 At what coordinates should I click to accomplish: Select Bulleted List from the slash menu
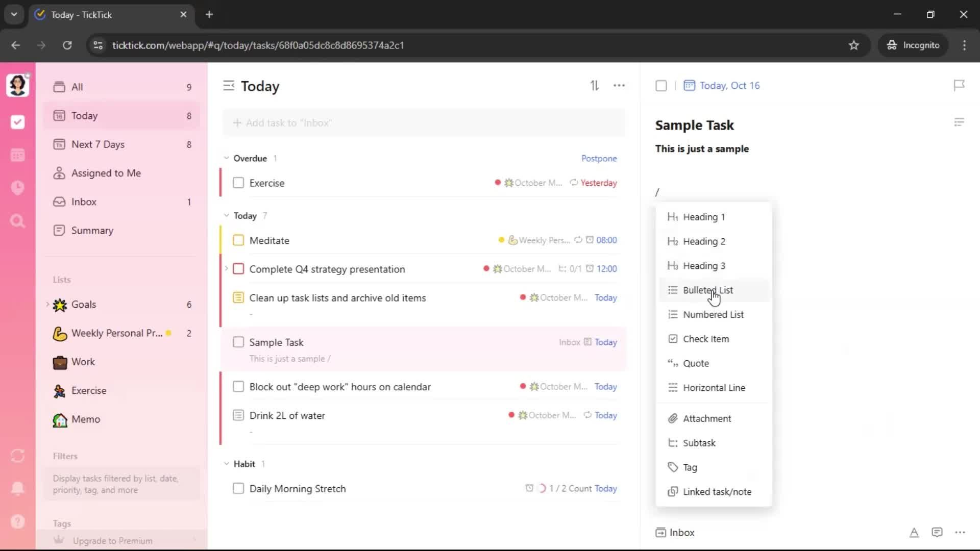[707, 290]
